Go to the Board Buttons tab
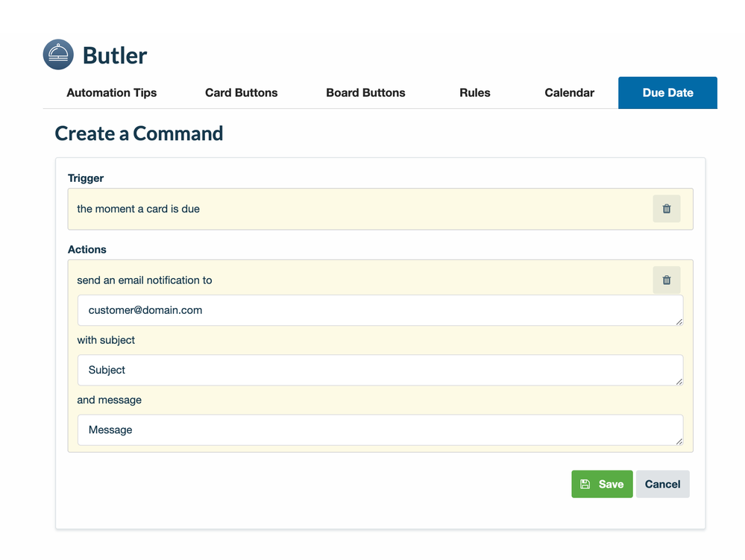This screenshot has height=560, width=745. (x=365, y=92)
